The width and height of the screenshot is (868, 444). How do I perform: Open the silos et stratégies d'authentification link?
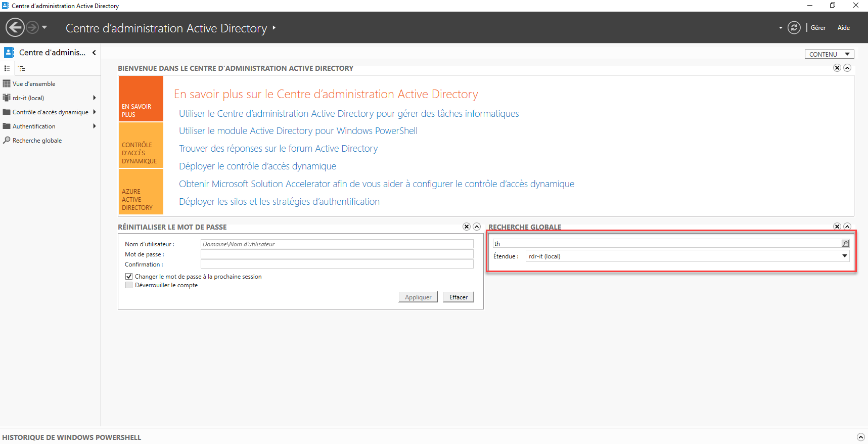(x=279, y=202)
